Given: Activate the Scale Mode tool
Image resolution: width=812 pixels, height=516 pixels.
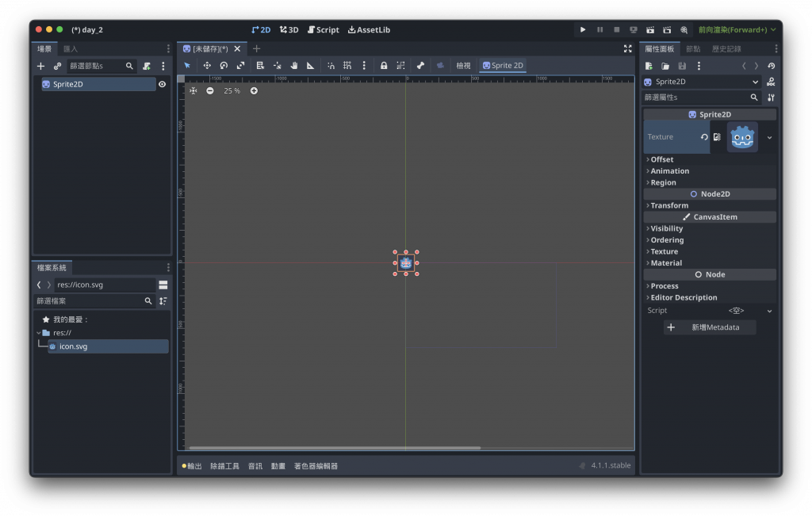Looking at the screenshot, I should pyautogui.click(x=241, y=65).
